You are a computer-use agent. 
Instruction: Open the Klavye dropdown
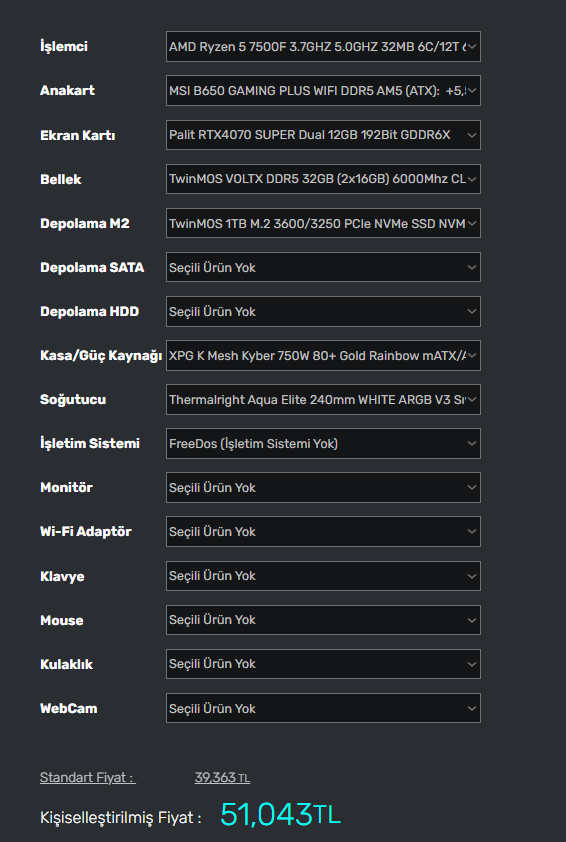pos(323,576)
